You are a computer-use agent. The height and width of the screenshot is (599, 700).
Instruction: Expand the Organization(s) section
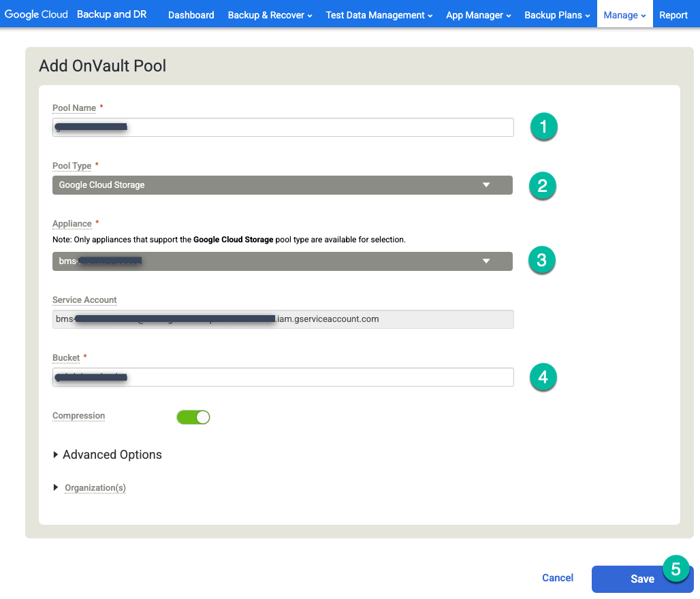[x=89, y=487]
